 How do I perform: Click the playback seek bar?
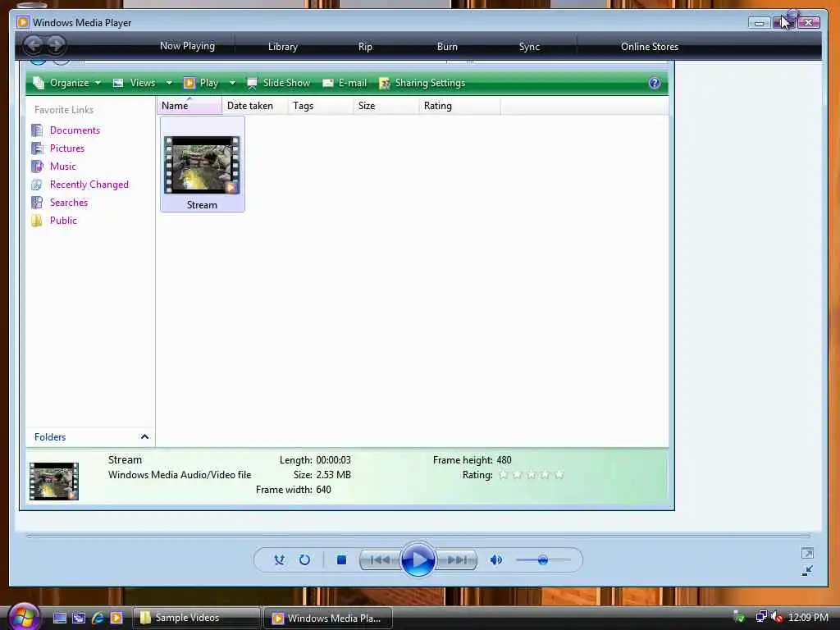click(418, 536)
